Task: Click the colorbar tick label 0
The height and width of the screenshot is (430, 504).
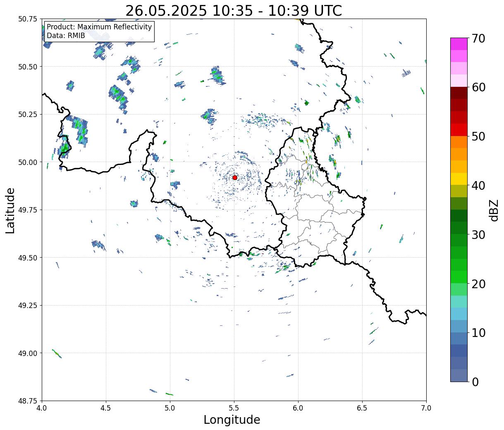Action: tap(475, 382)
